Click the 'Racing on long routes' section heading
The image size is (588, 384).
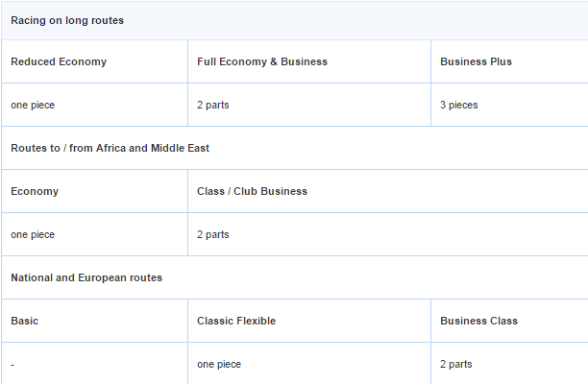point(67,20)
